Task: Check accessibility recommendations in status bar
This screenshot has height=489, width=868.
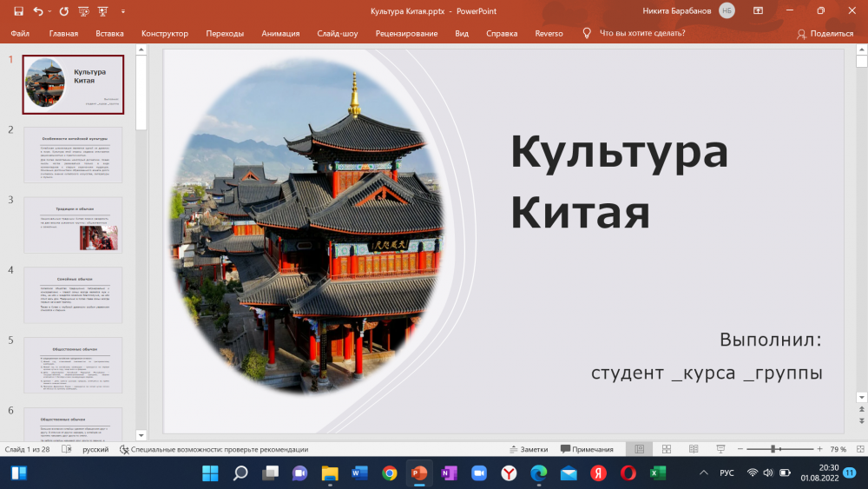Action: click(x=214, y=449)
